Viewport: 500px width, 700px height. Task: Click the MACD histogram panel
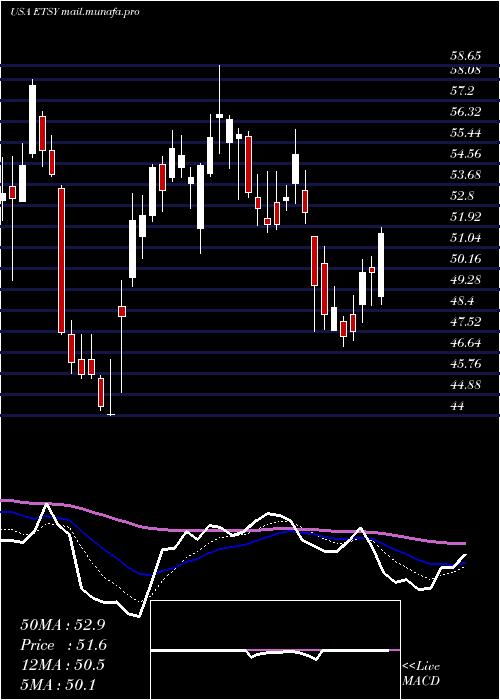[x=275, y=650]
